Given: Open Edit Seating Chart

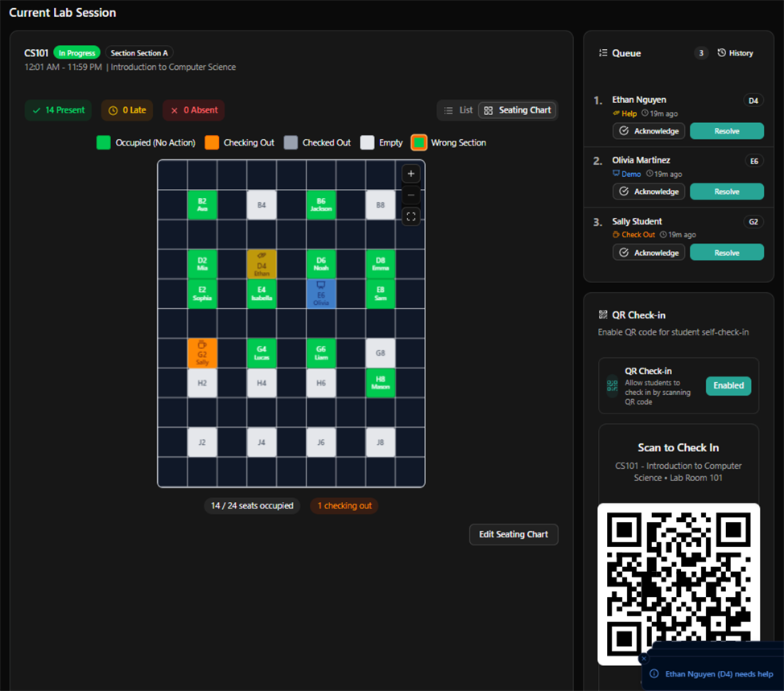Looking at the screenshot, I should (x=514, y=535).
